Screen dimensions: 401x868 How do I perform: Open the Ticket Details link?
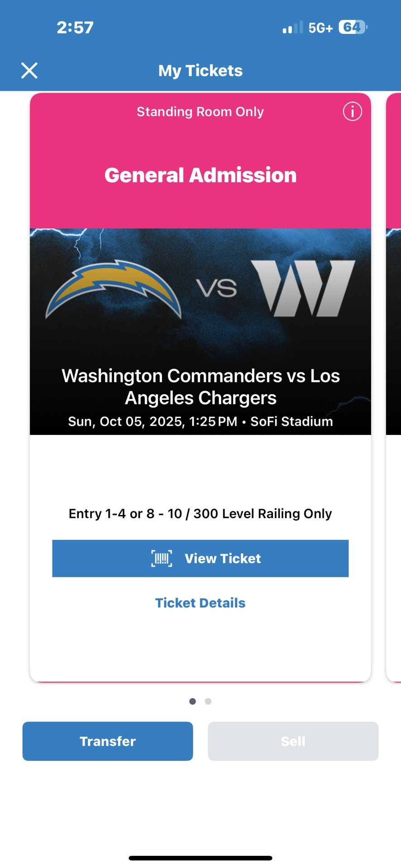pos(200,603)
